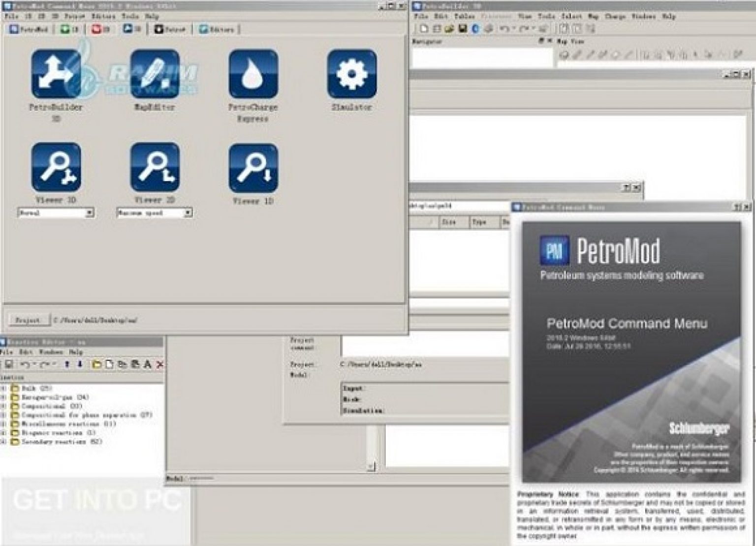Open Viewer 2D
The image size is (756, 546).
[x=154, y=168]
